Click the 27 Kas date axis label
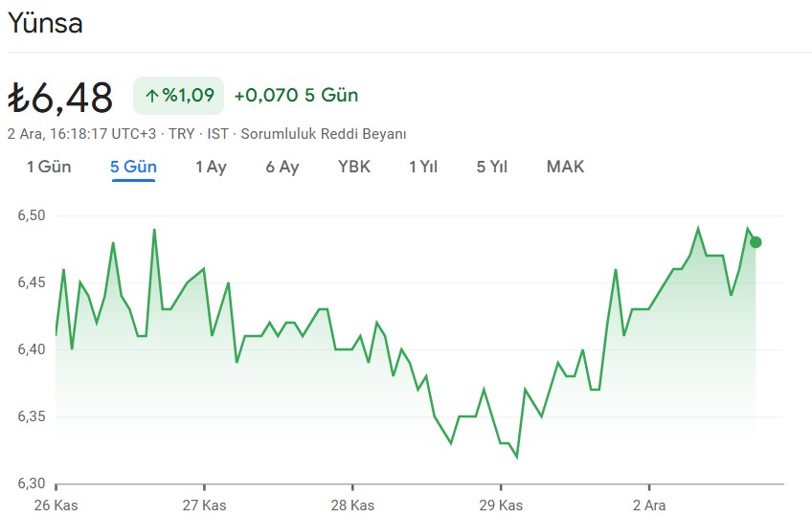 (x=204, y=506)
